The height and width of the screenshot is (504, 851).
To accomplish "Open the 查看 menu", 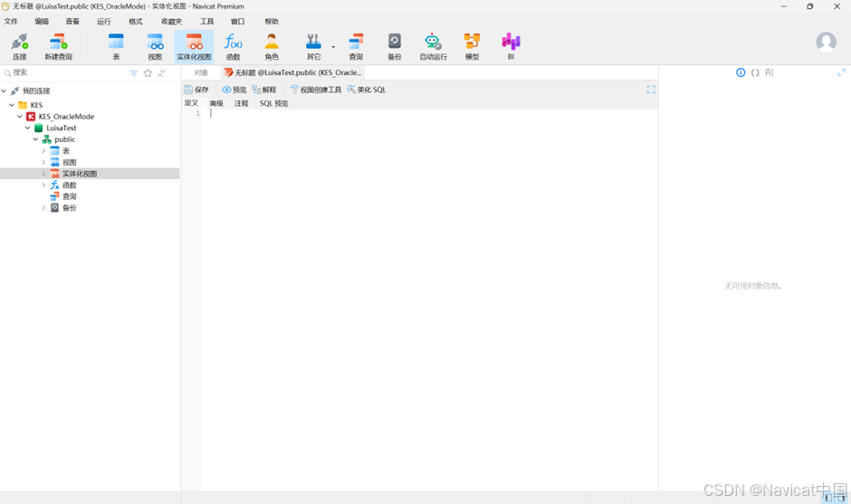I will pyautogui.click(x=72, y=21).
